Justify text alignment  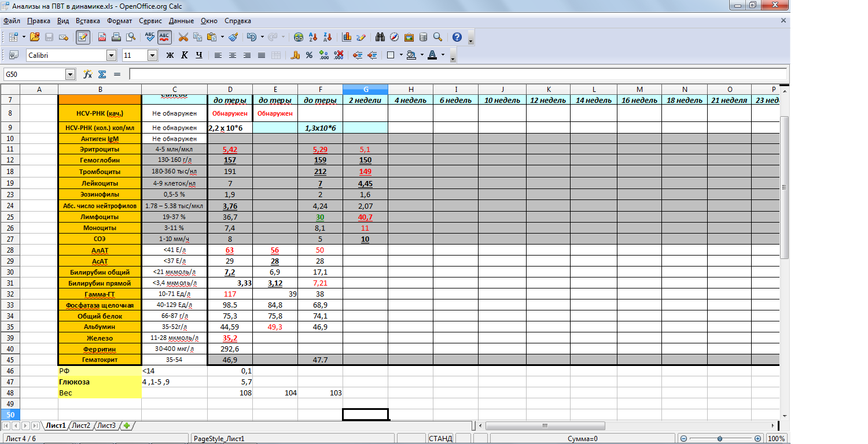point(261,55)
